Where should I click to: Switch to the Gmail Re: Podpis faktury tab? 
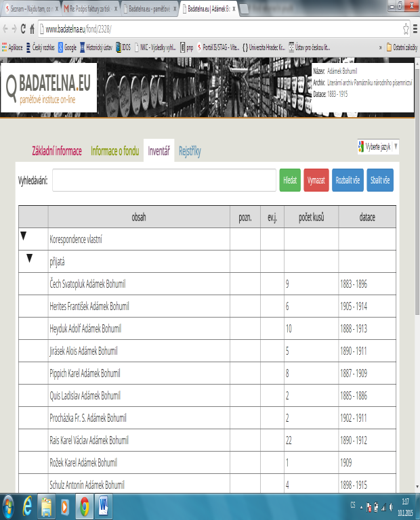tap(91, 9)
